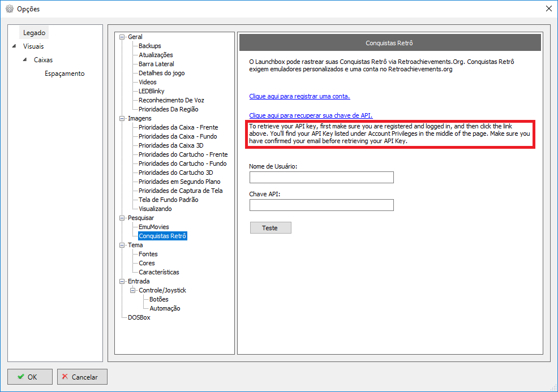Viewport: 558px width, 392px height.
Task: Open Prioridades da Caixa - Fundo
Action: pos(178,136)
